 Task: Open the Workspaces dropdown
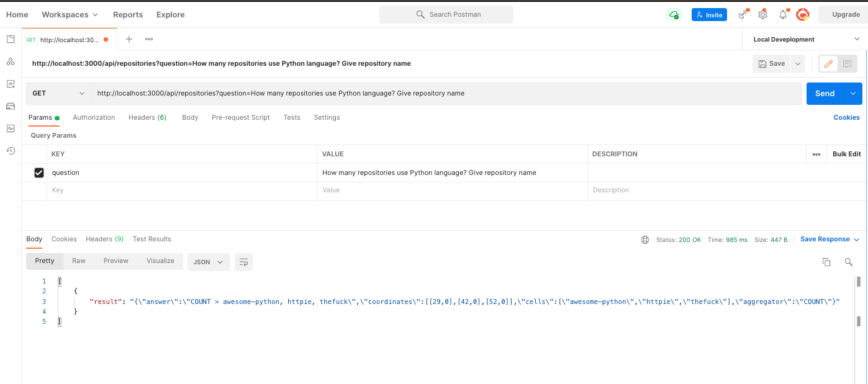coord(70,14)
